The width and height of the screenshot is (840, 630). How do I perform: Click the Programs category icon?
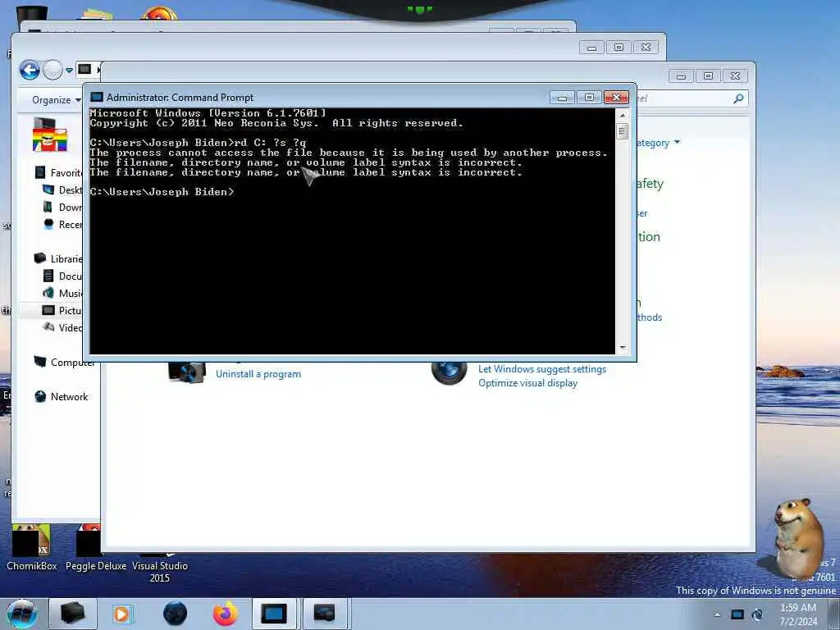[x=186, y=372]
